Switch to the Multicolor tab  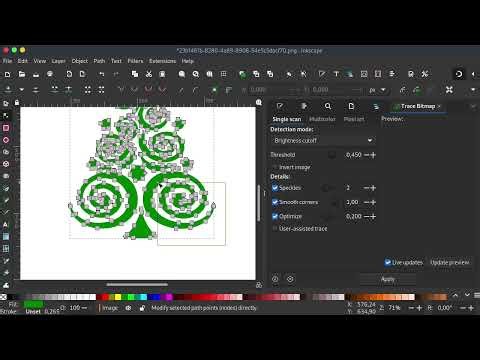tap(322, 119)
